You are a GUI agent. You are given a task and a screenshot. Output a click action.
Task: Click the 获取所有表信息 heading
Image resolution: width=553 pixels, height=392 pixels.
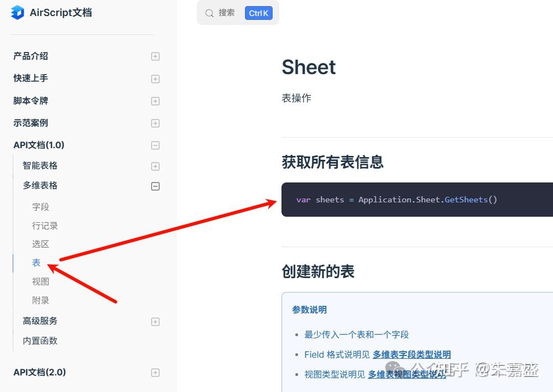(x=332, y=162)
